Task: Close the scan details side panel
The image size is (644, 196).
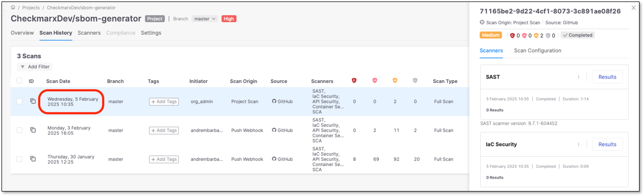Action: pos(633,8)
